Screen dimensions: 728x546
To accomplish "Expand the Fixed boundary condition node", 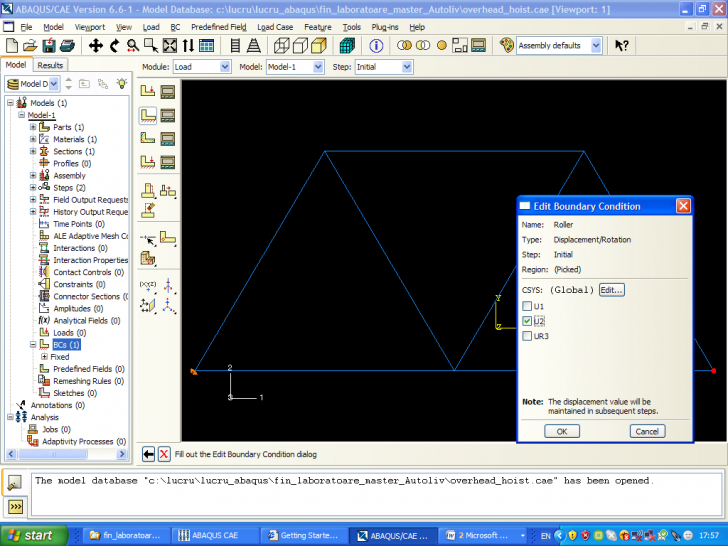I will tap(44, 357).
